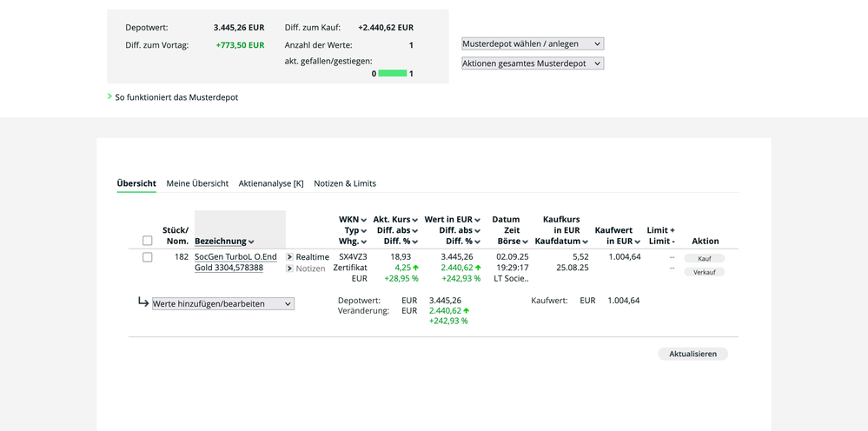Sort by Akt. Kurs chevron icon

415,220
